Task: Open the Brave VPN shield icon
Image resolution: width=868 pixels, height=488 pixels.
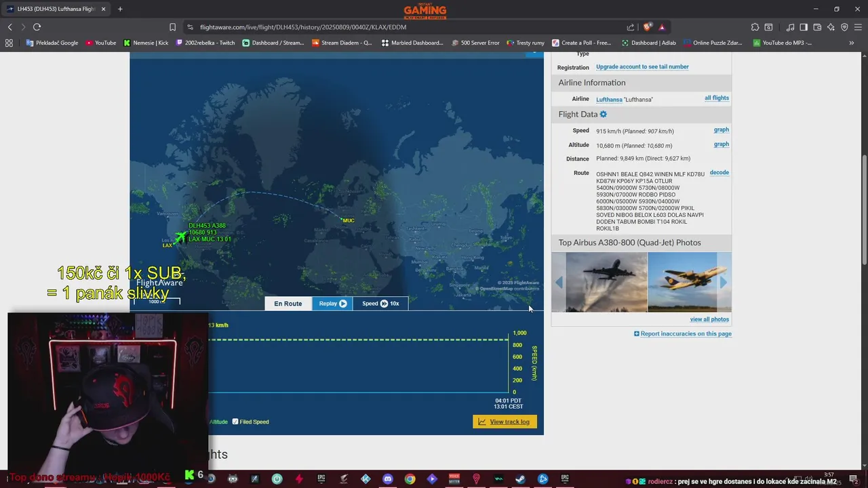Action: tap(844, 27)
